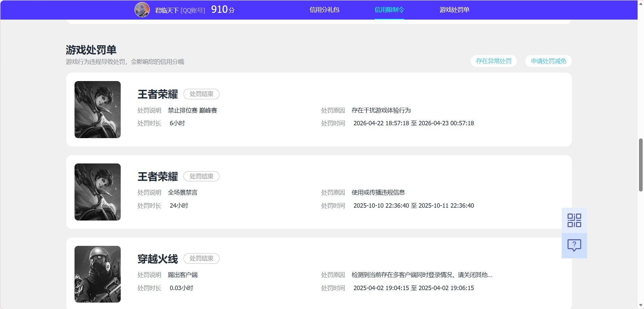Click the 游戏处罚单 section heading

tap(91, 50)
